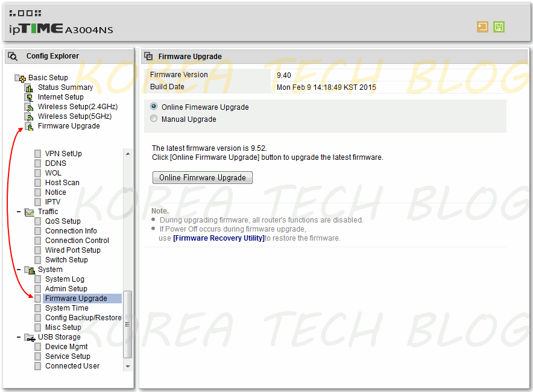Click the Build Date value text
Screen dimensions: 533x392
[326, 87]
